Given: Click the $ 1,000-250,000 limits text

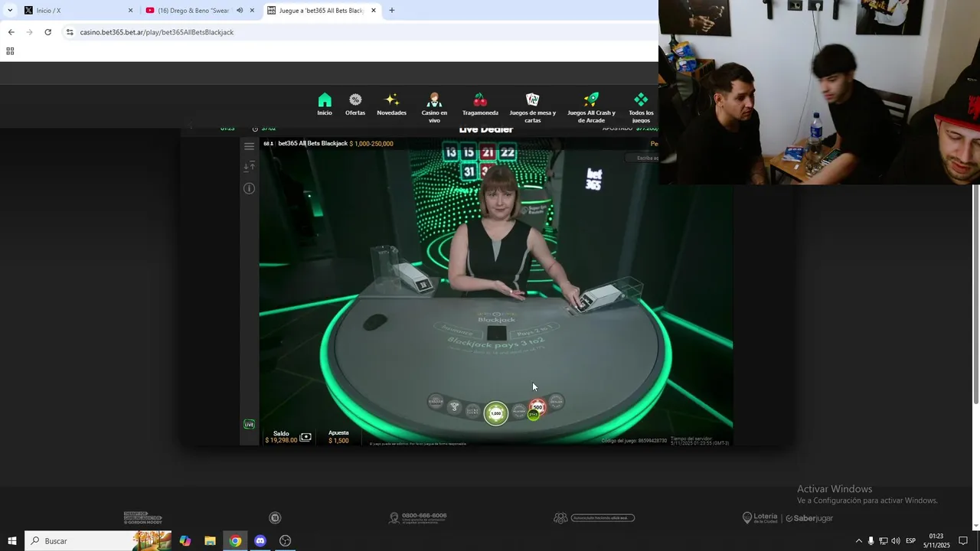Looking at the screenshot, I should click(371, 143).
